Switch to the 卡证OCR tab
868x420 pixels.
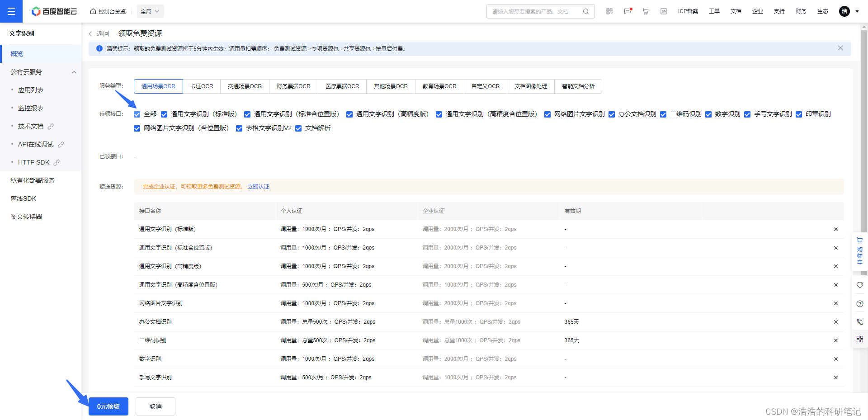coord(202,86)
